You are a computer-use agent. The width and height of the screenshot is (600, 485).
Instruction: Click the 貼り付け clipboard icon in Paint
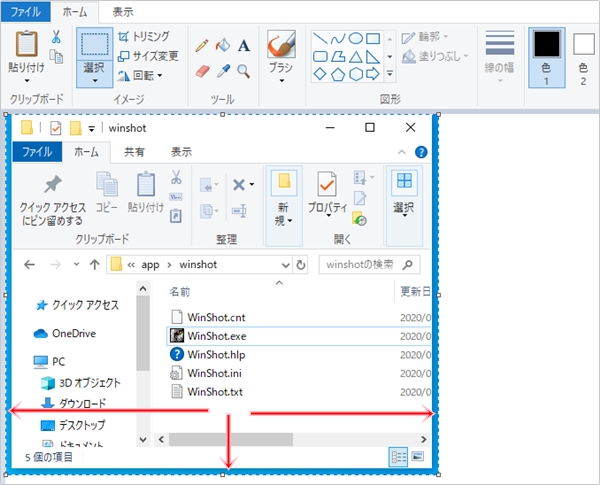26,43
